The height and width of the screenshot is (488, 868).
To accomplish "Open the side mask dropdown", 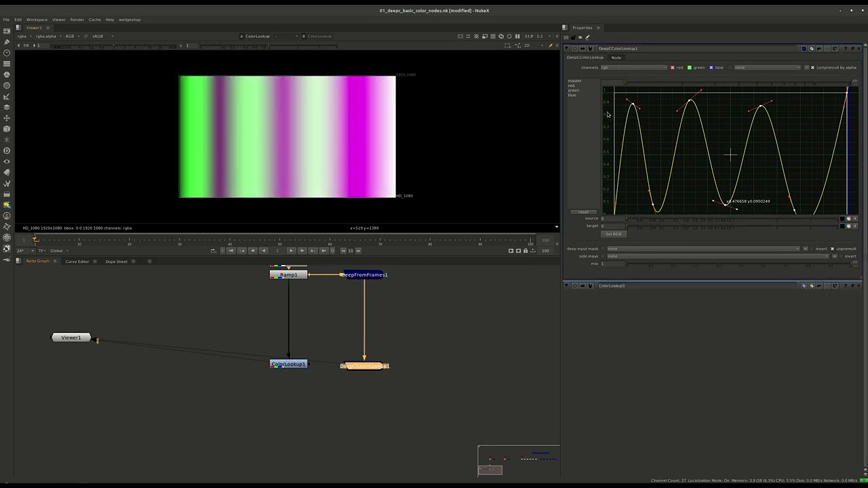I will 717,256.
